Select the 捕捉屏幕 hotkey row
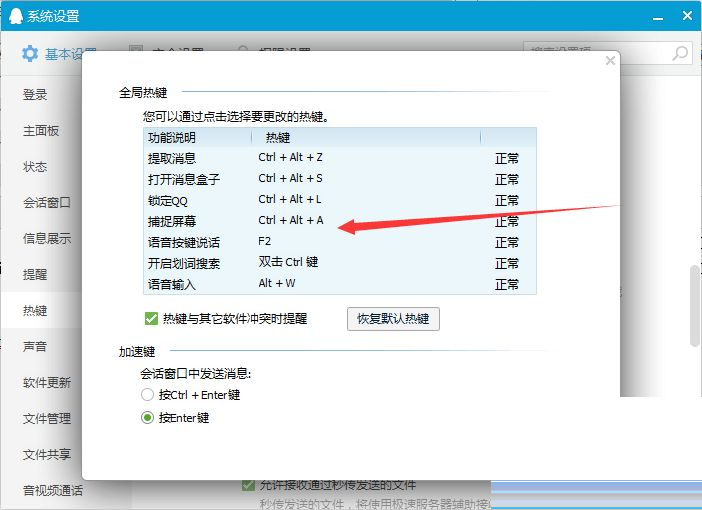Image resolution: width=702 pixels, height=510 pixels. pyautogui.click(x=340, y=221)
